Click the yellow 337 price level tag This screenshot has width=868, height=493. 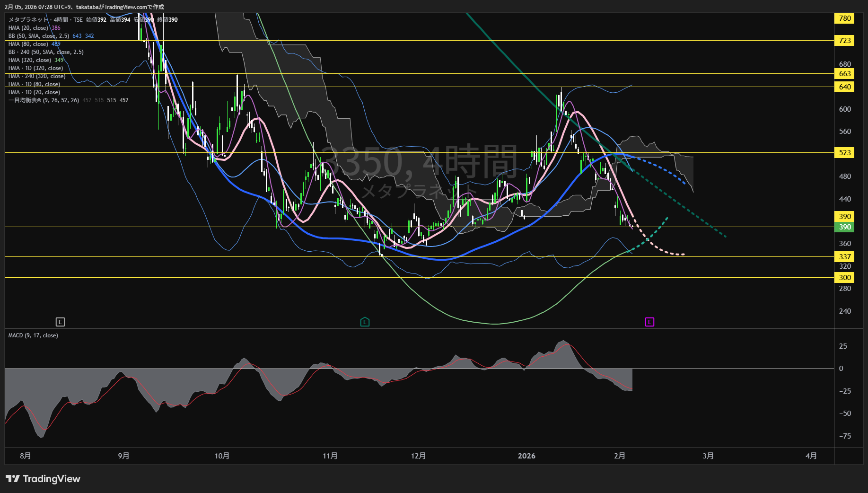[x=844, y=257]
